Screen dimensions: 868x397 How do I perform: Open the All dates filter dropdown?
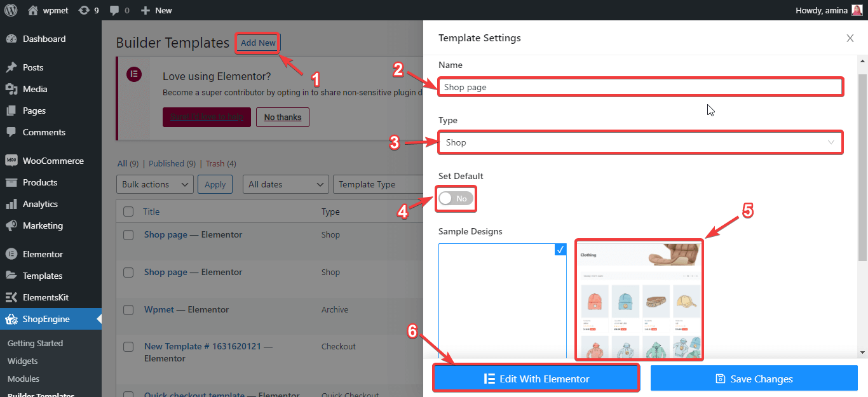pyautogui.click(x=287, y=184)
